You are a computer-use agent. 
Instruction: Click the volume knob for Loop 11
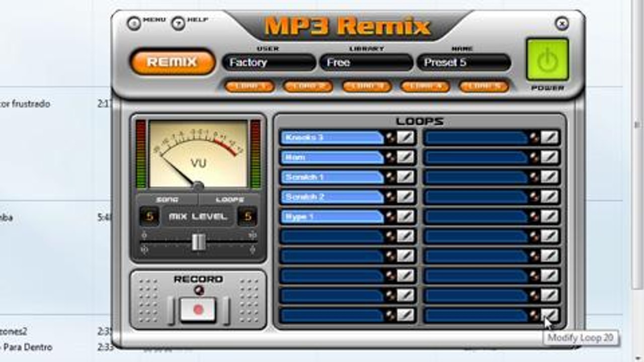535,137
